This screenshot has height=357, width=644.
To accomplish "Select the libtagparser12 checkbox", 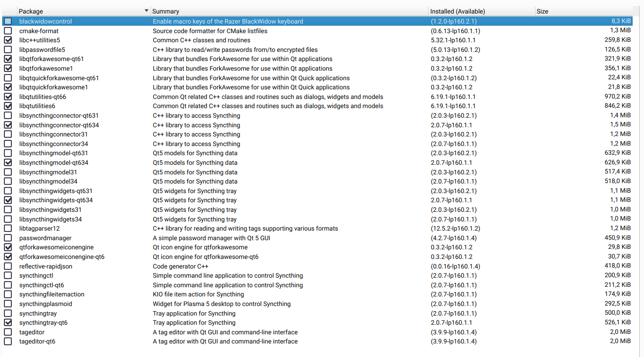I will pyautogui.click(x=8, y=228).
